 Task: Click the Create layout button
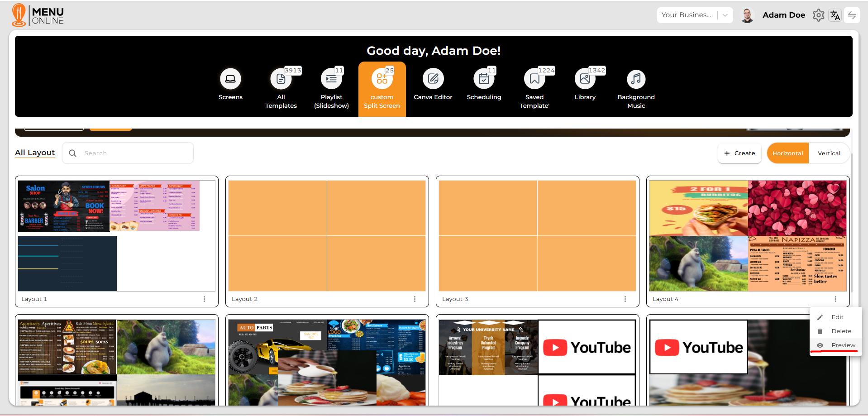[x=739, y=153]
